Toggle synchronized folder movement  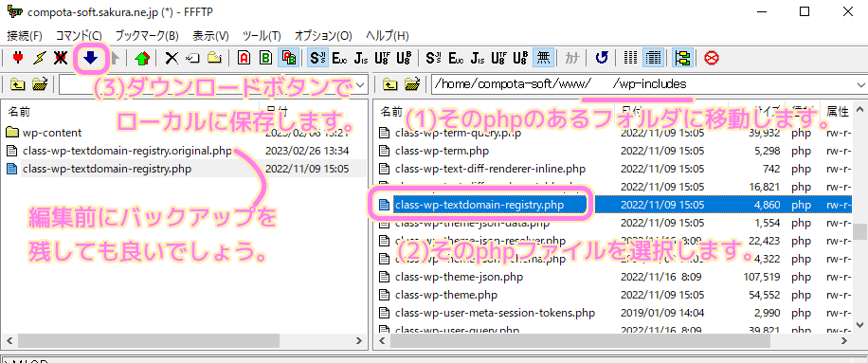point(683,58)
